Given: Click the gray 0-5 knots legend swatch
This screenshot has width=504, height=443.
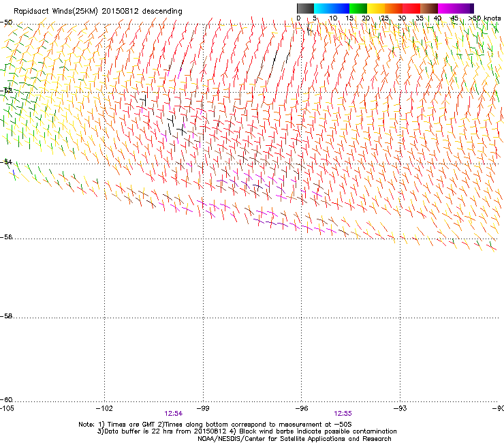Looking at the screenshot, I should [305, 8].
